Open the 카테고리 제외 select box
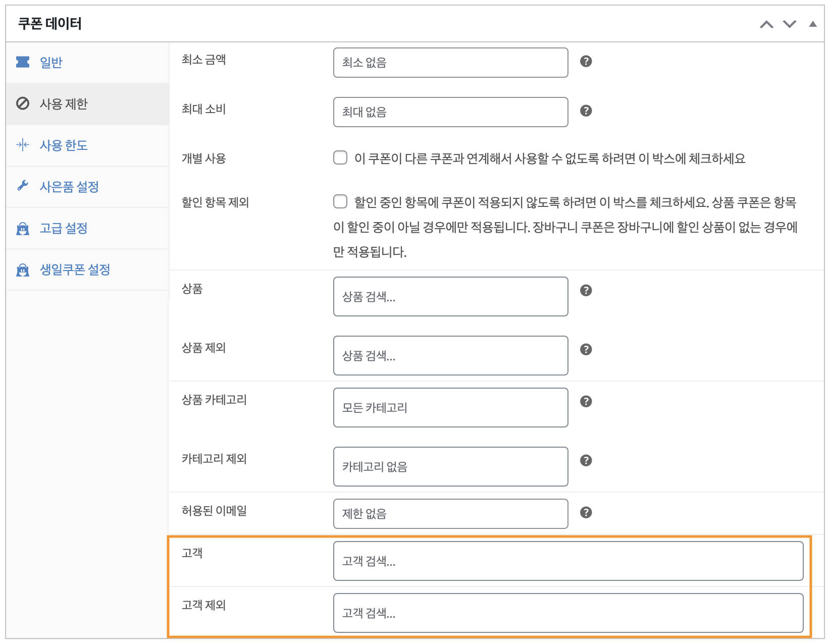 coord(451,466)
